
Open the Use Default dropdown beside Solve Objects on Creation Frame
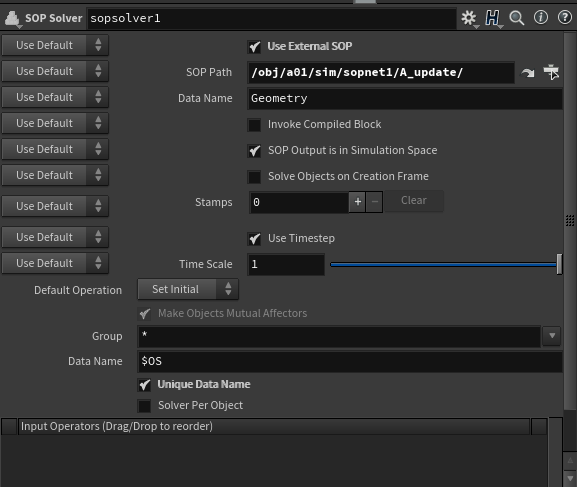pyautogui.click(x=55, y=175)
